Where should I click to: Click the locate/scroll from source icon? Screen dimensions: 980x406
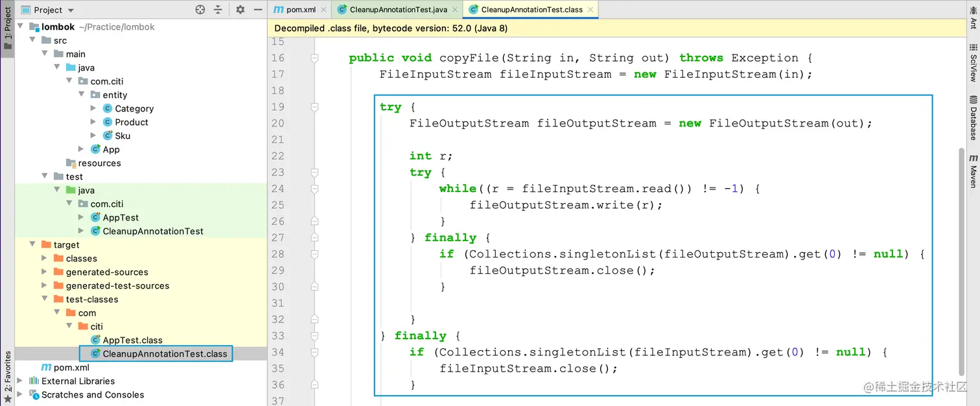coord(200,10)
